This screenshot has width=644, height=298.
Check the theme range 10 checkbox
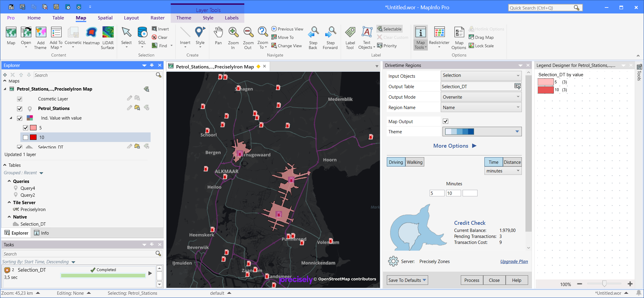click(26, 137)
